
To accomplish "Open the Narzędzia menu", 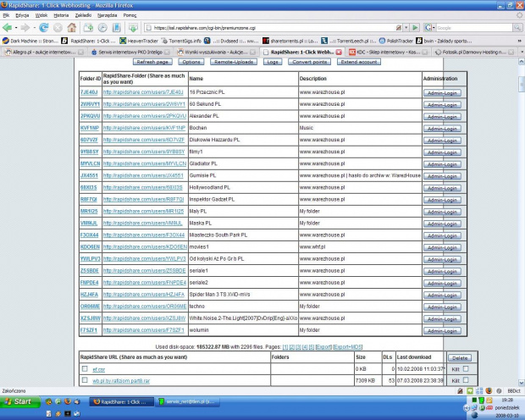I will tap(108, 15).
